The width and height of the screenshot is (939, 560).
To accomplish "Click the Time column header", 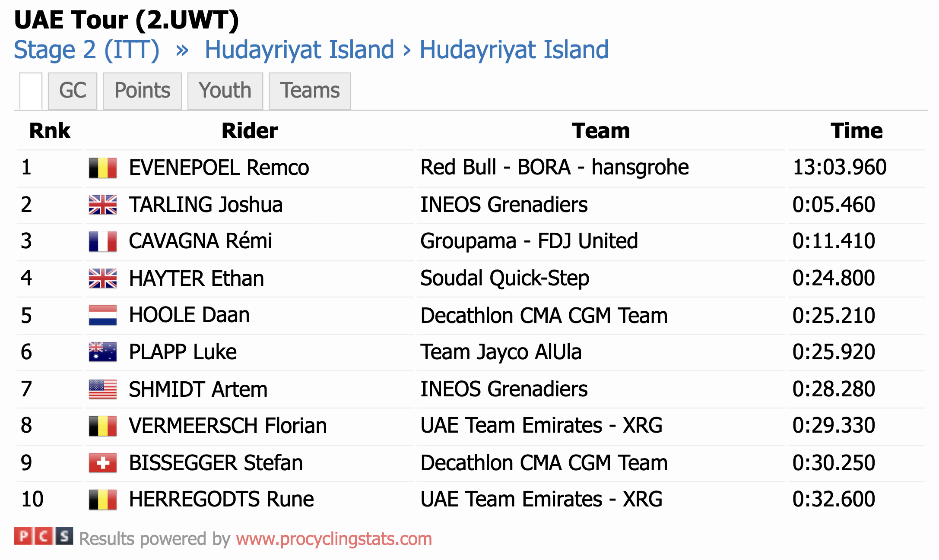I will tap(856, 131).
